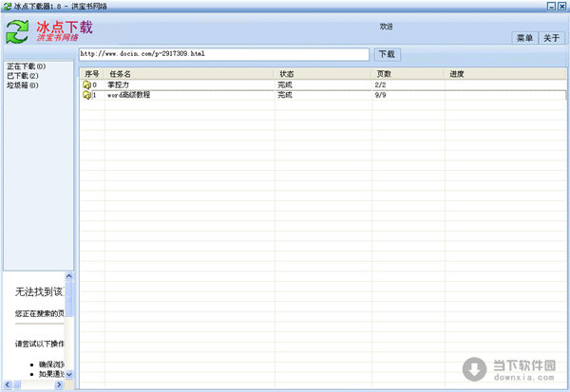Click scroll-left arrow in browser panel
The width and height of the screenshot is (570, 392).
(8, 384)
